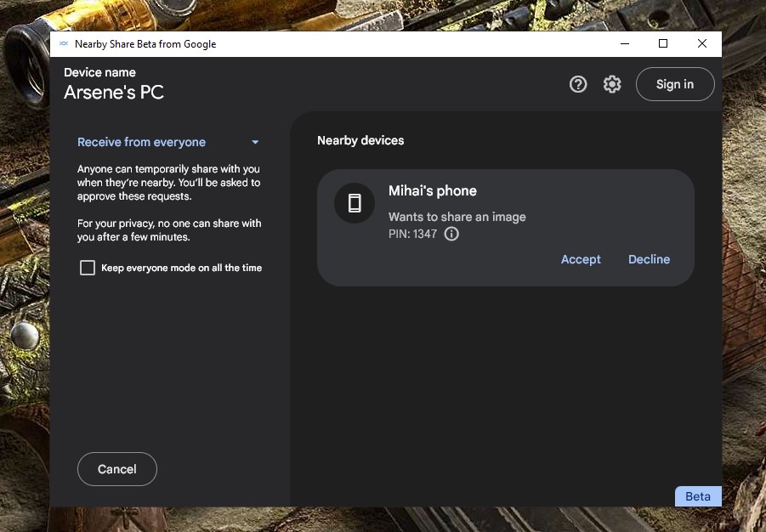Screen dimensions: 766x532
Task: Click the Wants to share an image text
Action: click(x=457, y=217)
